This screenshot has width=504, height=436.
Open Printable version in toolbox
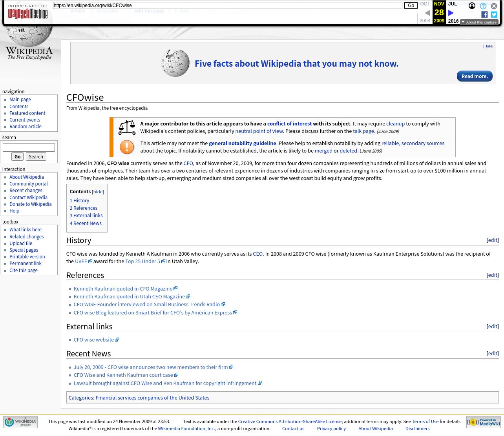coord(27,257)
